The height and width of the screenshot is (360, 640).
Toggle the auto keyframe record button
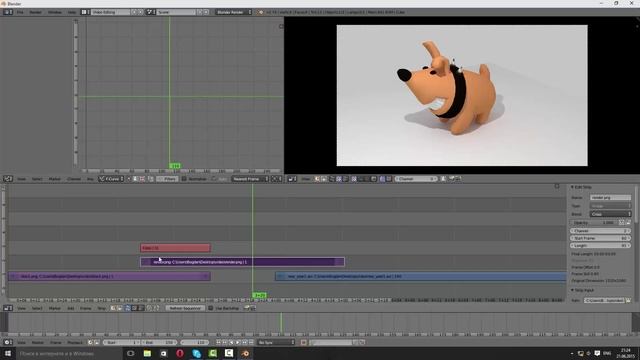(x=304, y=342)
